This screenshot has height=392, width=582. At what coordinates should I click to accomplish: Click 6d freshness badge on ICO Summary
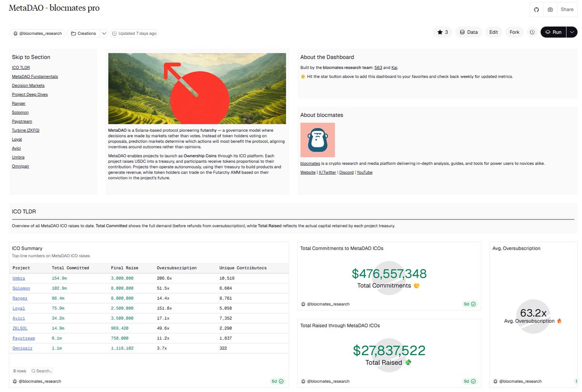click(x=277, y=381)
